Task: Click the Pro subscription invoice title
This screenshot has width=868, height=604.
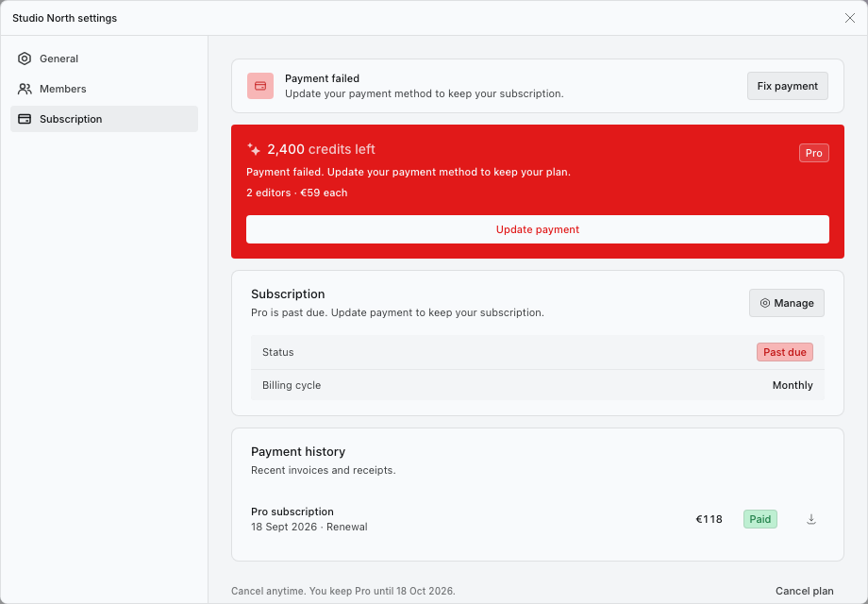Action: click(x=292, y=512)
